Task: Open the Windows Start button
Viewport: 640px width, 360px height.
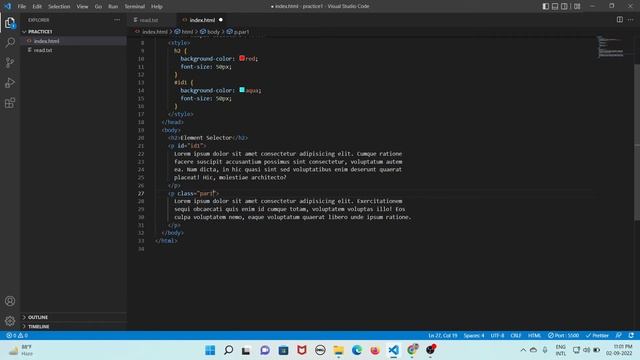Action: (210, 350)
